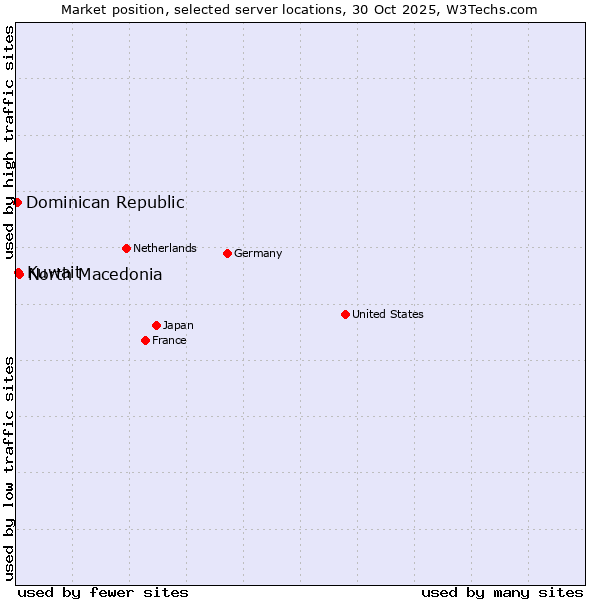
Task: Click the red Dominican Republic data point
Action: 17,202
